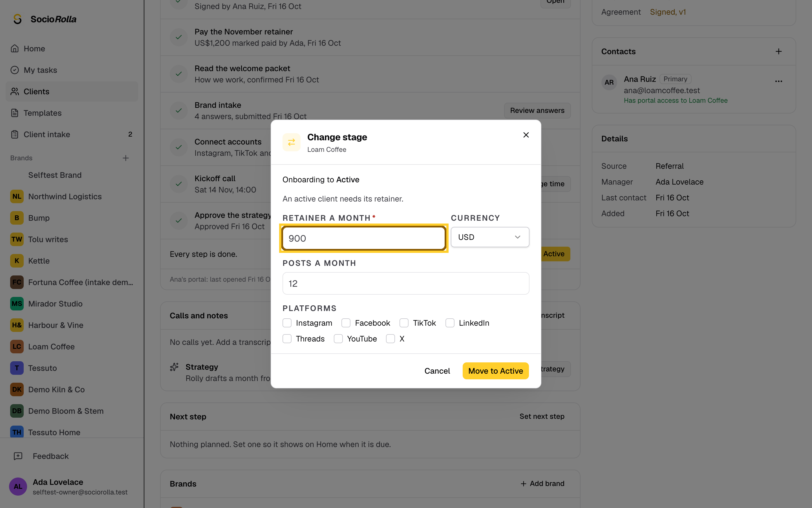Click Set next step link
The image size is (812, 508).
(x=542, y=416)
